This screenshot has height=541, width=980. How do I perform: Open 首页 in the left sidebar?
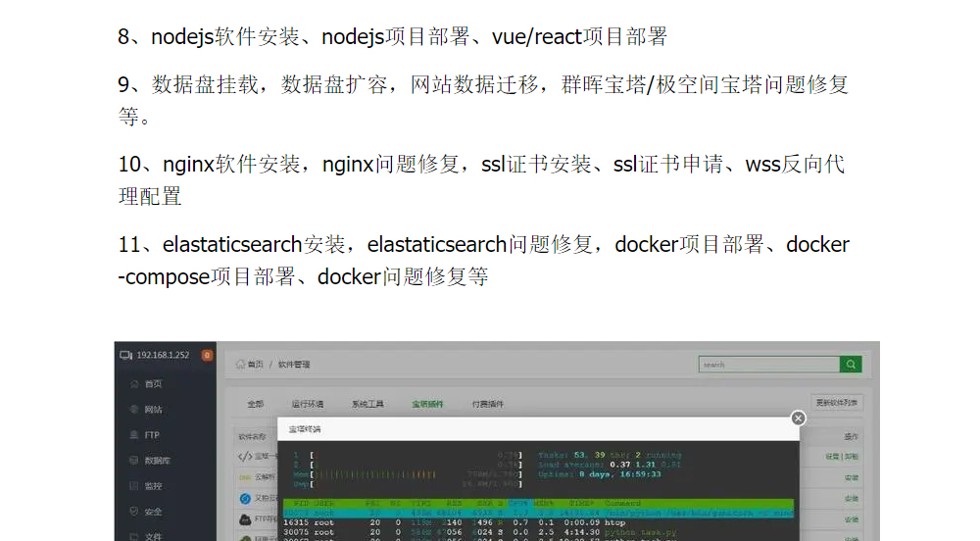click(153, 384)
